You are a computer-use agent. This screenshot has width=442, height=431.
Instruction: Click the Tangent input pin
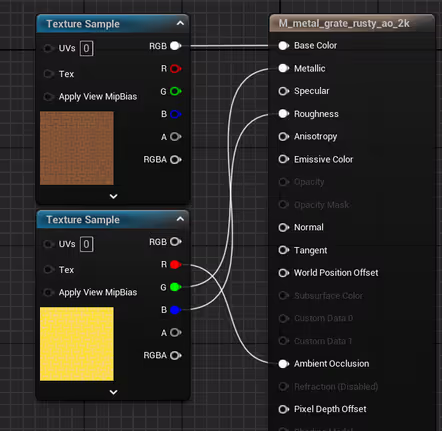pos(284,250)
